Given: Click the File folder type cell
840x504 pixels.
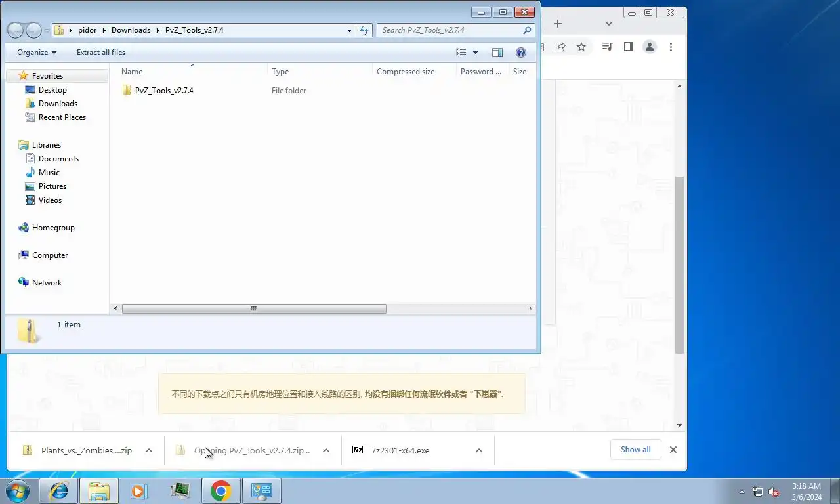Looking at the screenshot, I should pos(289,91).
